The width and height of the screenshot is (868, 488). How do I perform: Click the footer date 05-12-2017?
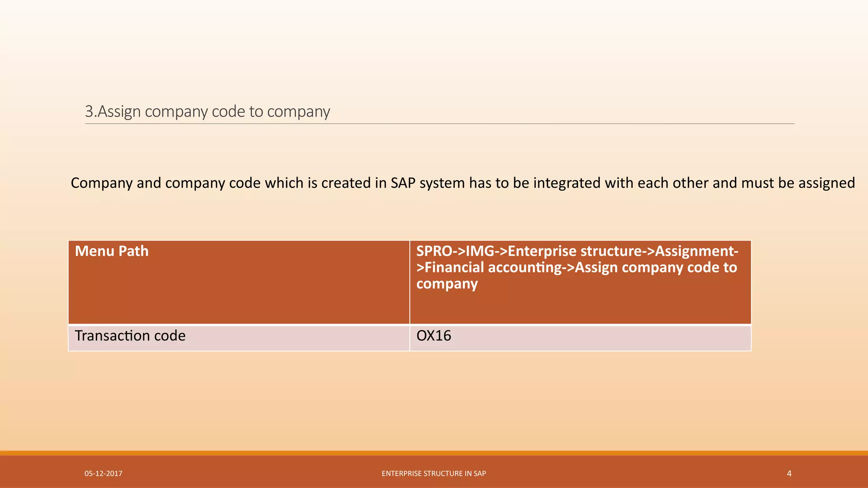pyautogui.click(x=103, y=474)
